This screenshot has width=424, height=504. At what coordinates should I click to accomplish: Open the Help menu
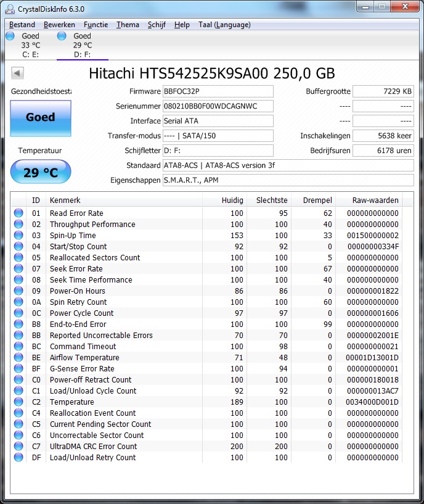coord(182,25)
